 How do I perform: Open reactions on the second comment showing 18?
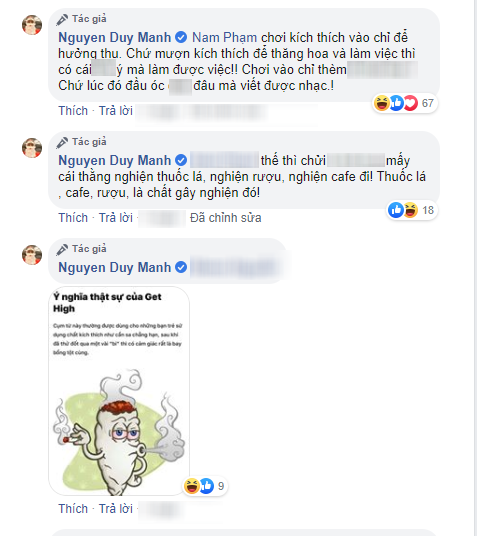click(x=412, y=210)
